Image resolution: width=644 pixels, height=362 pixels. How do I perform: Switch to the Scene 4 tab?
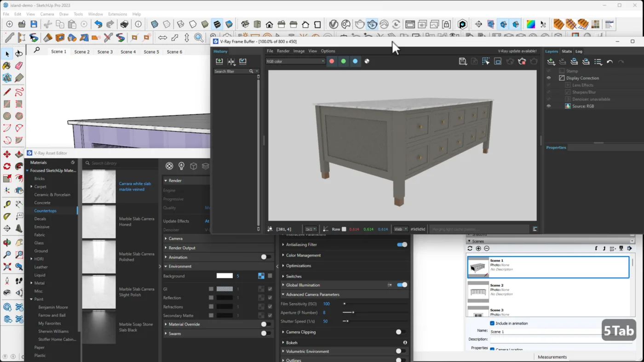(128, 52)
